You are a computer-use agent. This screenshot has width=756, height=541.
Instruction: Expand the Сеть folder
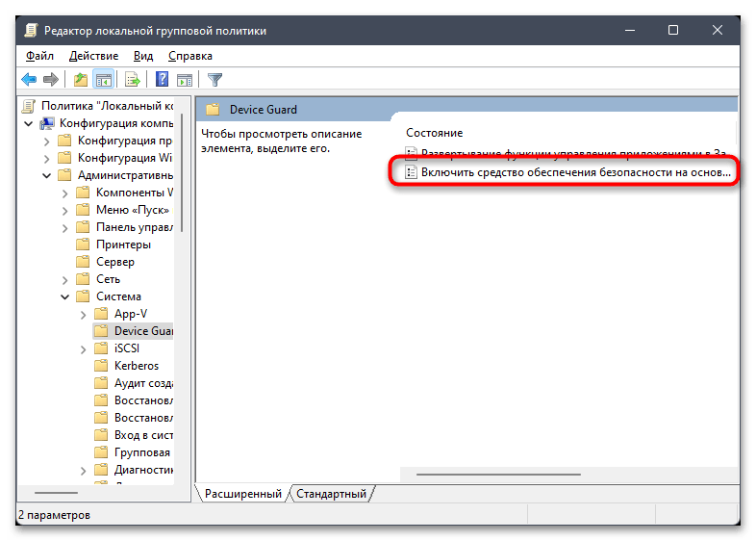tap(65, 279)
